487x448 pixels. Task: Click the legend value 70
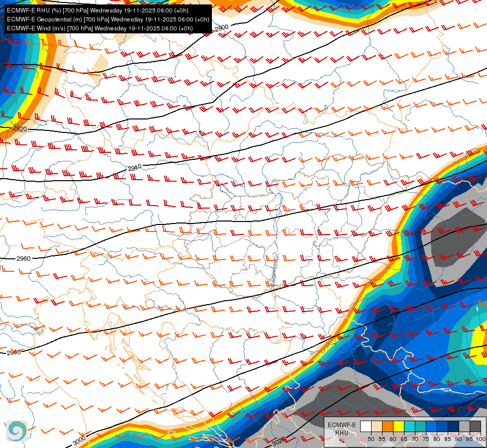pos(415,439)
